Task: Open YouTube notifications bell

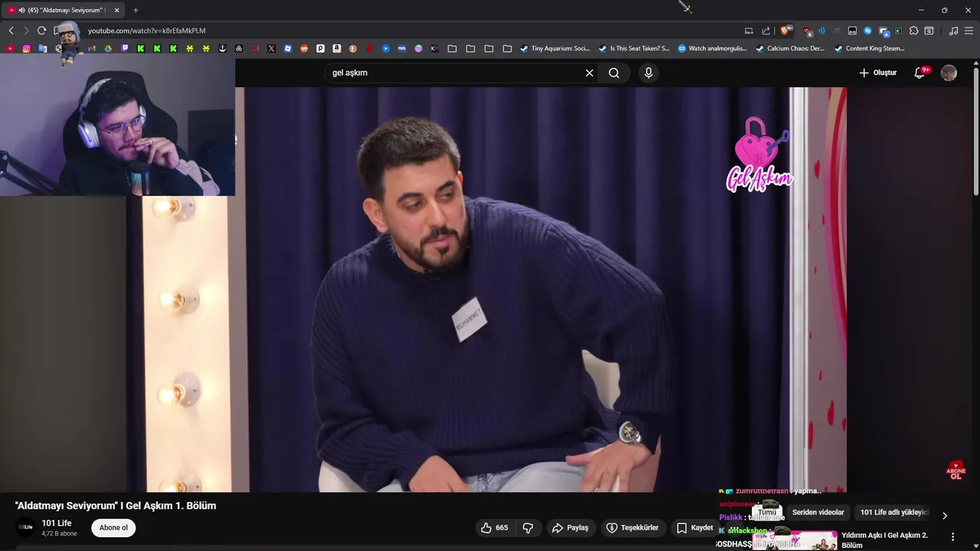Action: 920,73
